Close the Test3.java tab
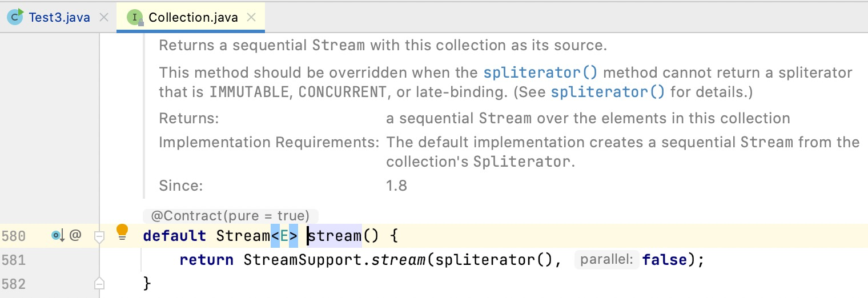This screenshot has height=298, width=868. [104, 18]
